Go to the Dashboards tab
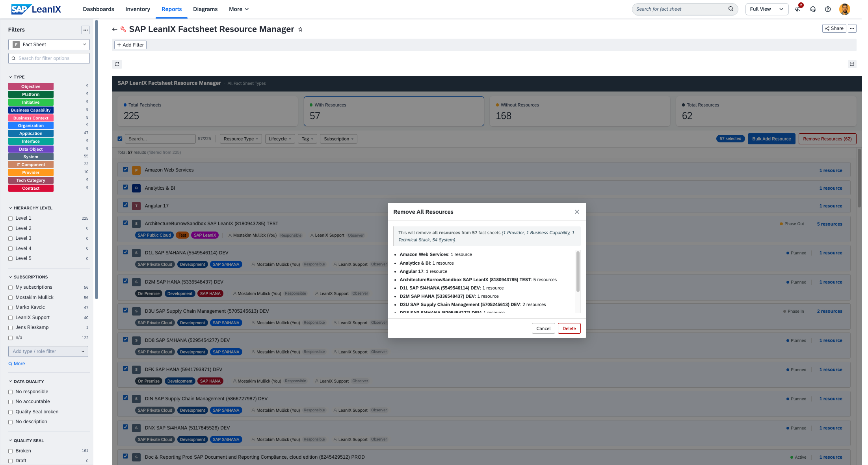The image size is (868, 465). click(99, 9)
